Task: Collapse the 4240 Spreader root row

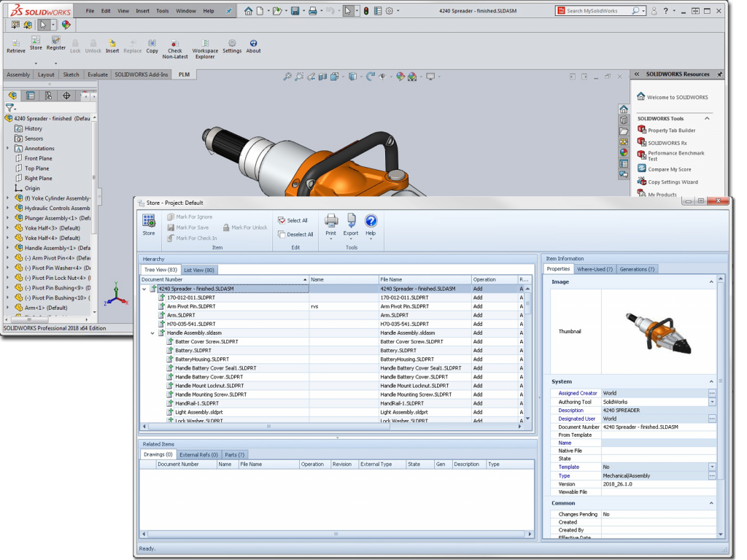Action: (x=144, y=289)
